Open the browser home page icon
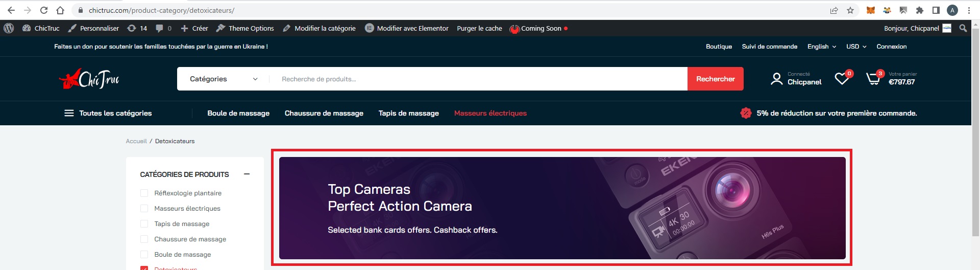Viewport: 980px width, 270px height. 60,10
